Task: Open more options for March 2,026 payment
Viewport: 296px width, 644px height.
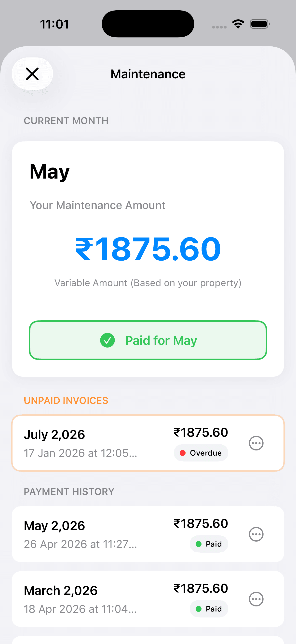Action: tap(256, 599)
